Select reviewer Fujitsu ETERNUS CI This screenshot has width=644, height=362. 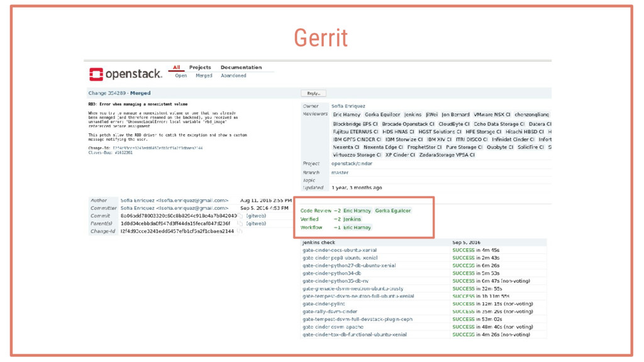point(355,132)
